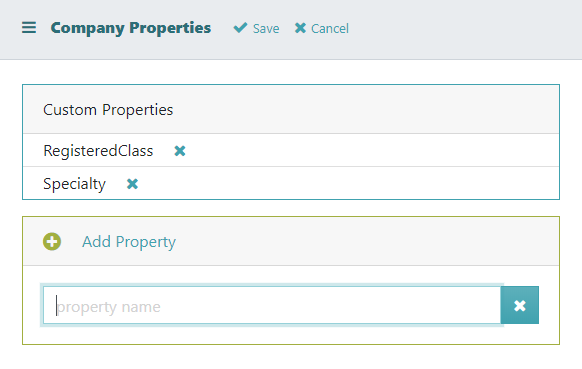Click the Company Properties page title
582x369 pixels.
click(131, 28)
